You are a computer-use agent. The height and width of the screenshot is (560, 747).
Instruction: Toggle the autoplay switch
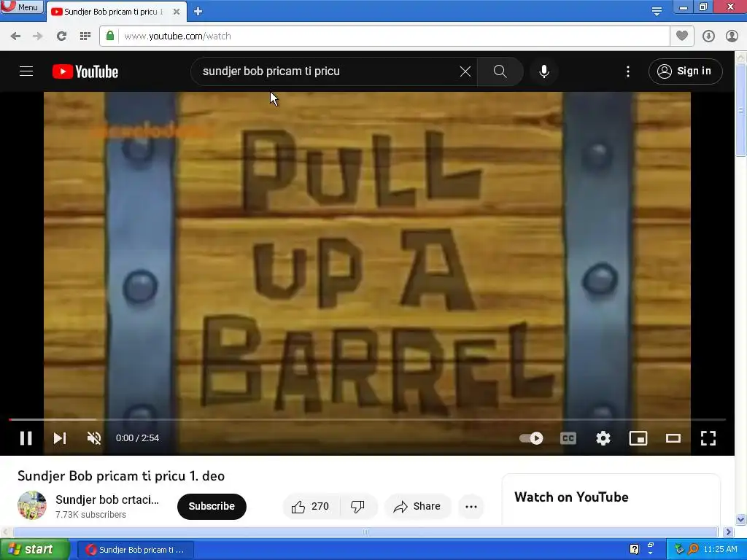coord(531,438)
